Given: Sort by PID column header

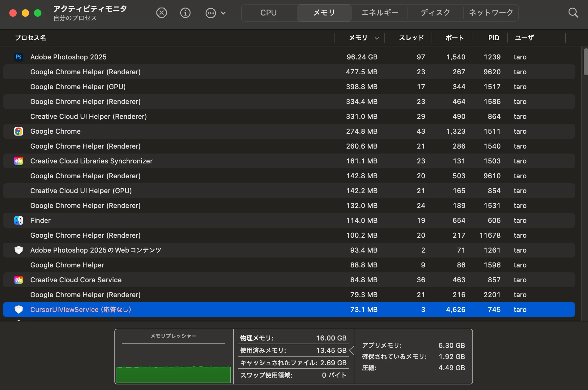Looking at the screenshot, I should click(494, 38).
